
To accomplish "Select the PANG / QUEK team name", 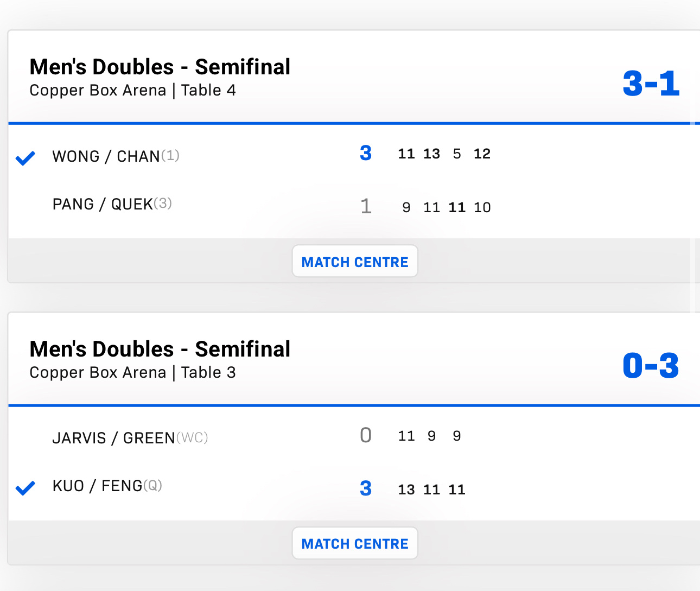I will click(x=103, y=204).
